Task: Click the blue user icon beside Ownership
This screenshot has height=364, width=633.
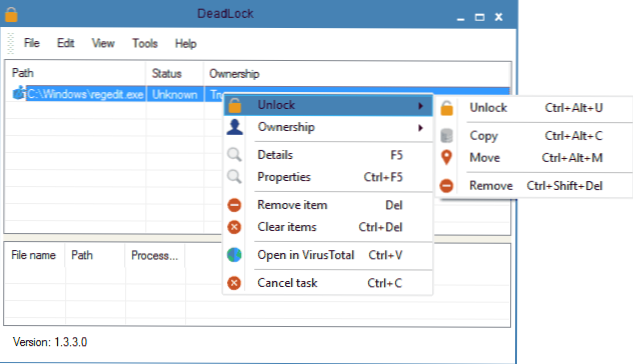Action: [235, 127]
